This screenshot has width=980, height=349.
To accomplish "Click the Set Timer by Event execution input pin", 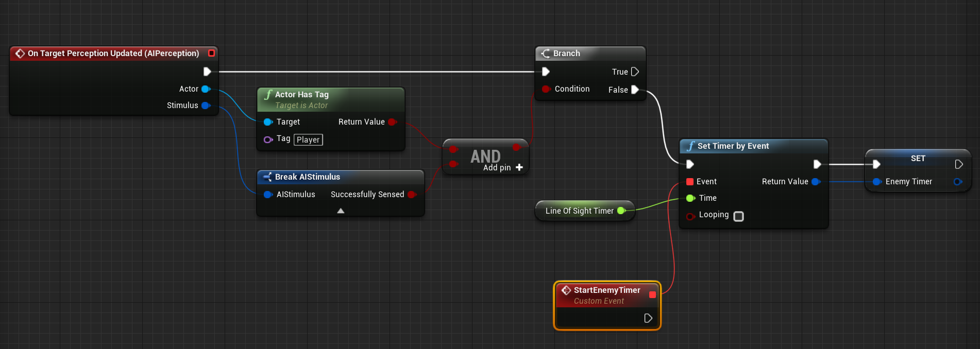I will pos(690,164).
